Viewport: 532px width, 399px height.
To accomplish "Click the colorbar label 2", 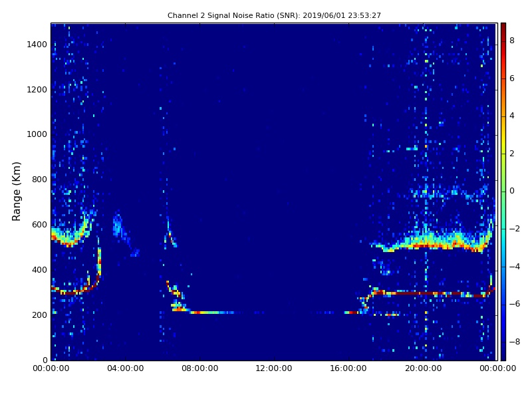I will point(512,154).
